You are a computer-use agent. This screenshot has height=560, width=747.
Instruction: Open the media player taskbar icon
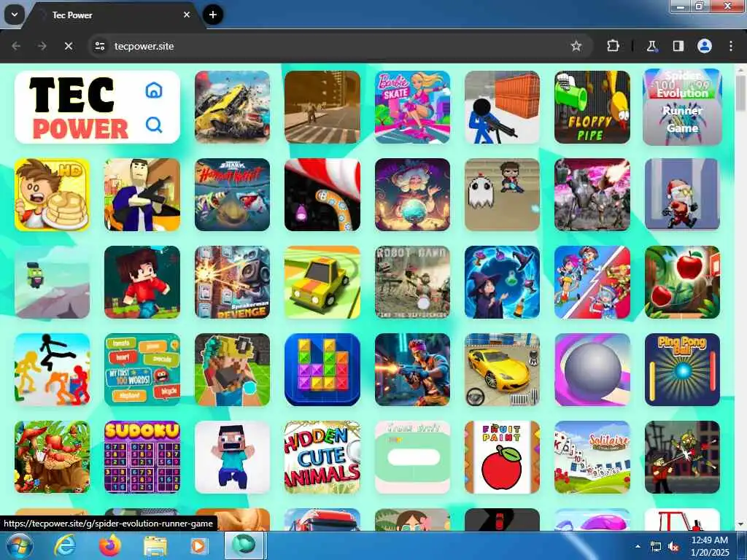[199, 545]
